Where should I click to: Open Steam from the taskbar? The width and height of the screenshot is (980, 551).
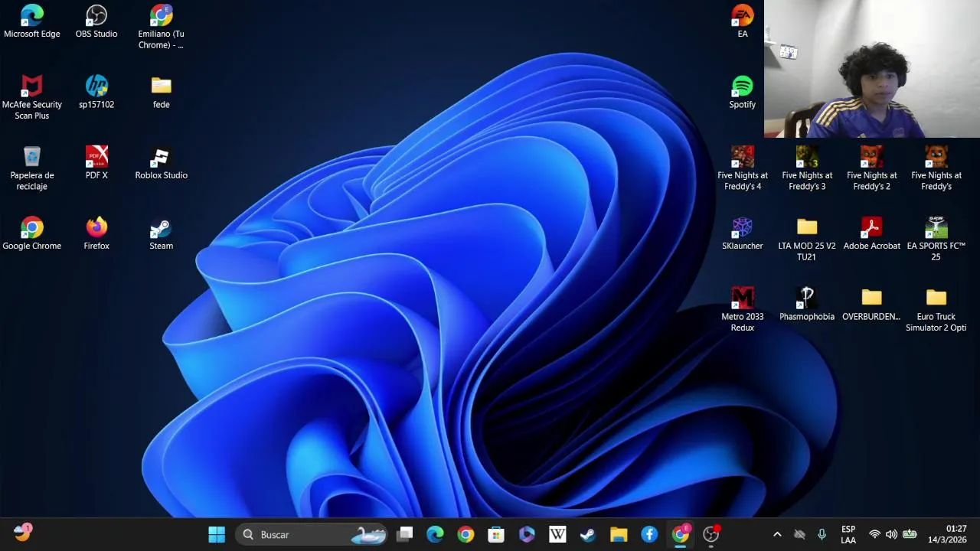588,534
